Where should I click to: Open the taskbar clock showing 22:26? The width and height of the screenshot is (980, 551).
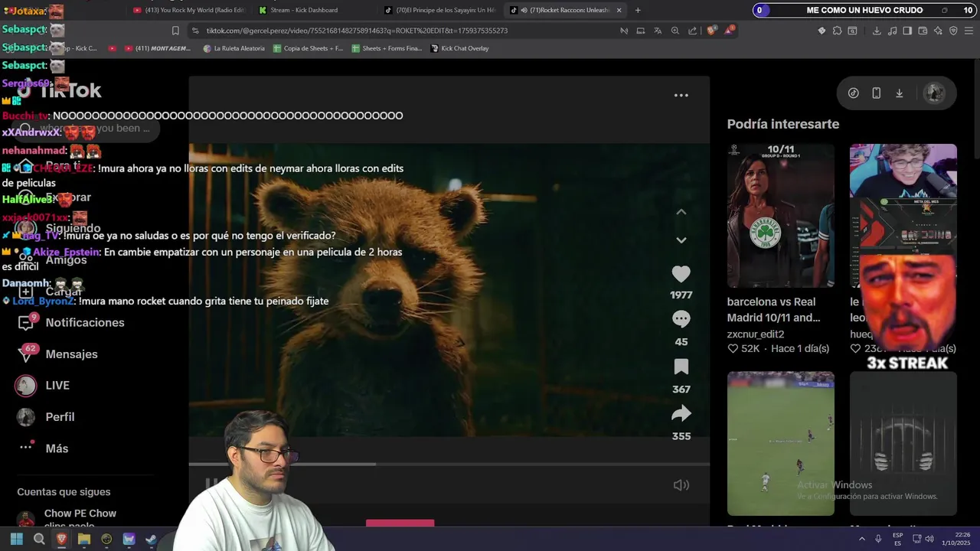pos(956,539)
